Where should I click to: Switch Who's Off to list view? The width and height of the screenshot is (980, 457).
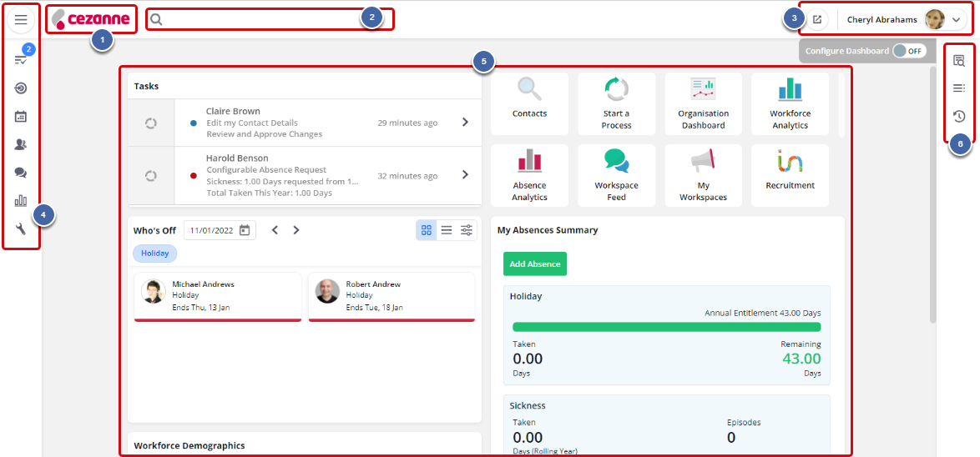tap(447, 230)
